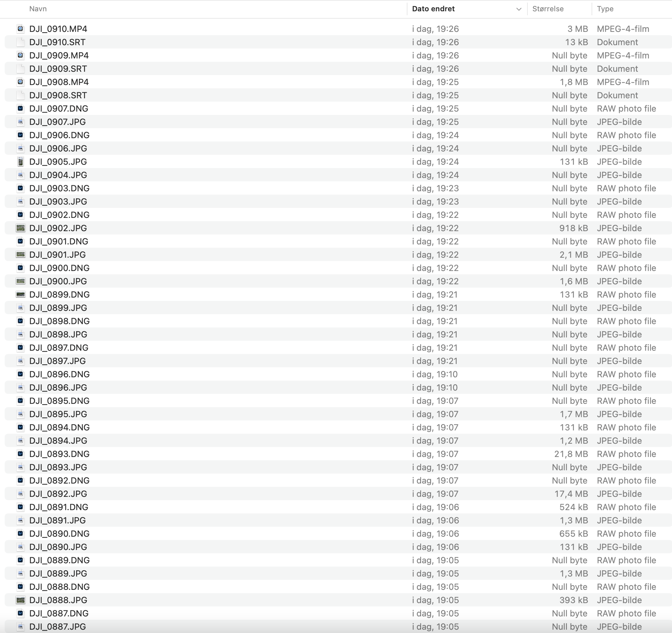Click the JPEG icon of DJI_0897.JPG
This screenshot has width=672, height=633.
pos(21,361)
